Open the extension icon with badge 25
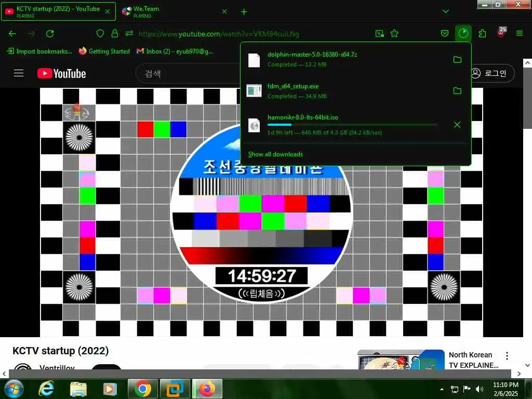 point(501,33)
